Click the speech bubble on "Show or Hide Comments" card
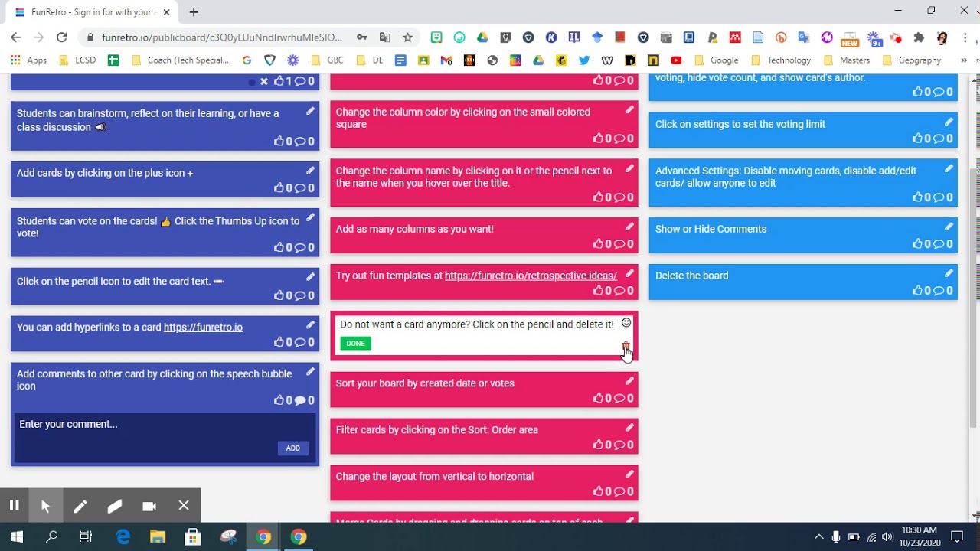980x551 pixels. click(938, 244)
